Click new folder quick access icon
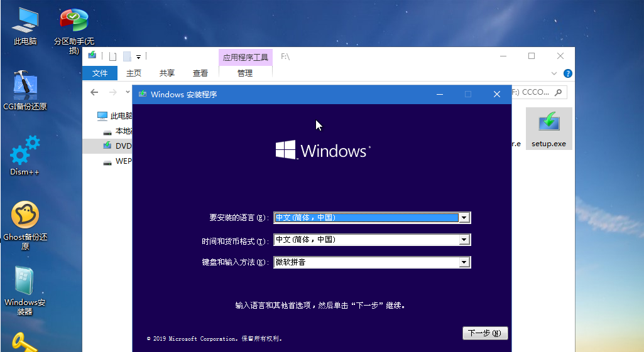 tap(128, 56)
